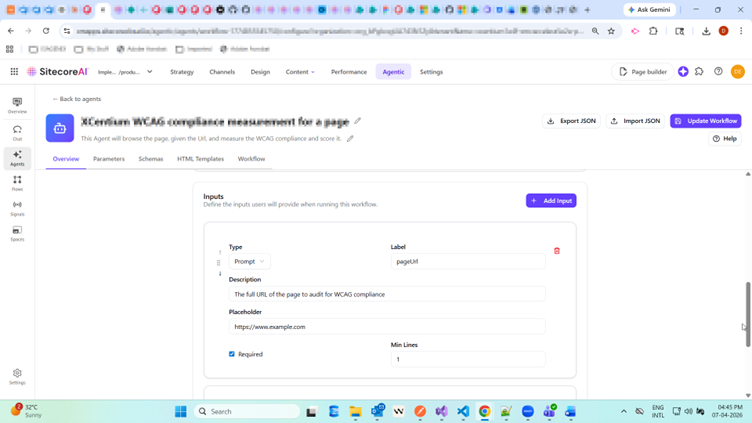Click the pencil icon beside agent title
The image size is (752, 423).
(358, 121)
